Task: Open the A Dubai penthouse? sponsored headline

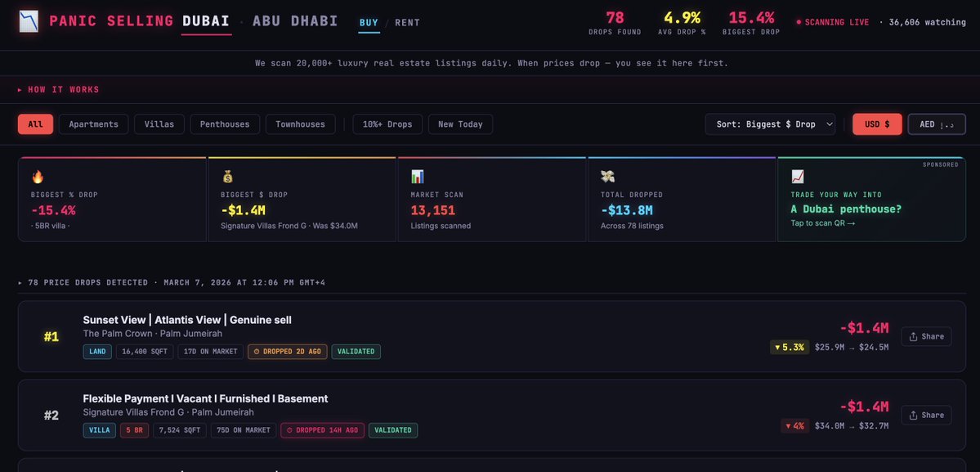Action: click(846, 209)
